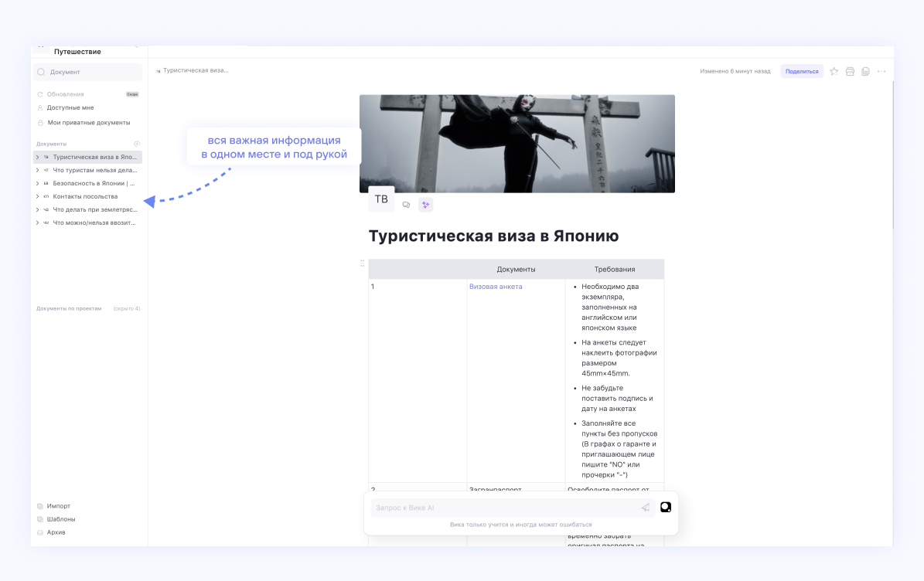
Task: Open the Шаблоны section at sidebar bottom
Action: point(63,519)
